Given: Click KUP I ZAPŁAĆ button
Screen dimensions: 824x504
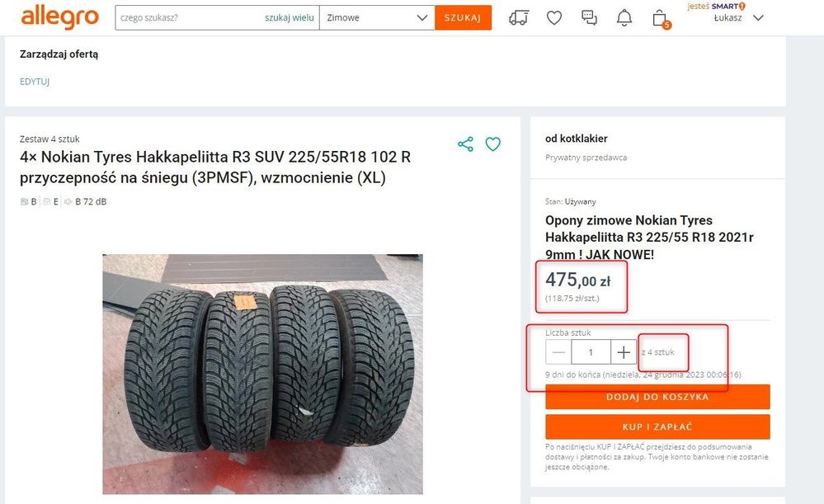Looking at the screenshot, I should [x=657, y=426].
